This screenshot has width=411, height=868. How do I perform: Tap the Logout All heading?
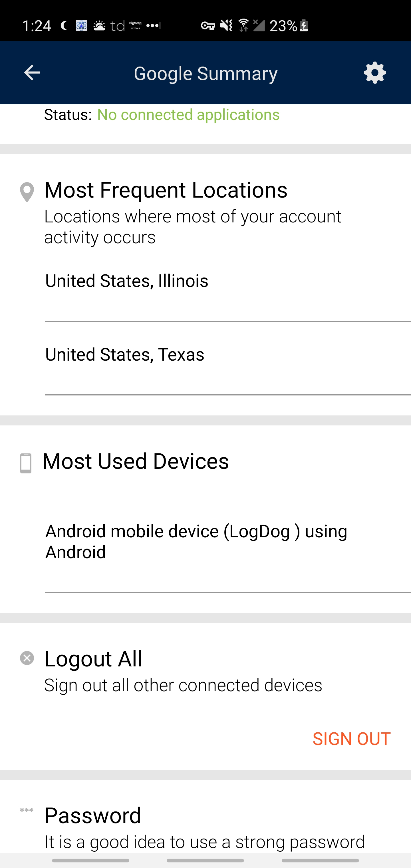click(x=93, y=659)
